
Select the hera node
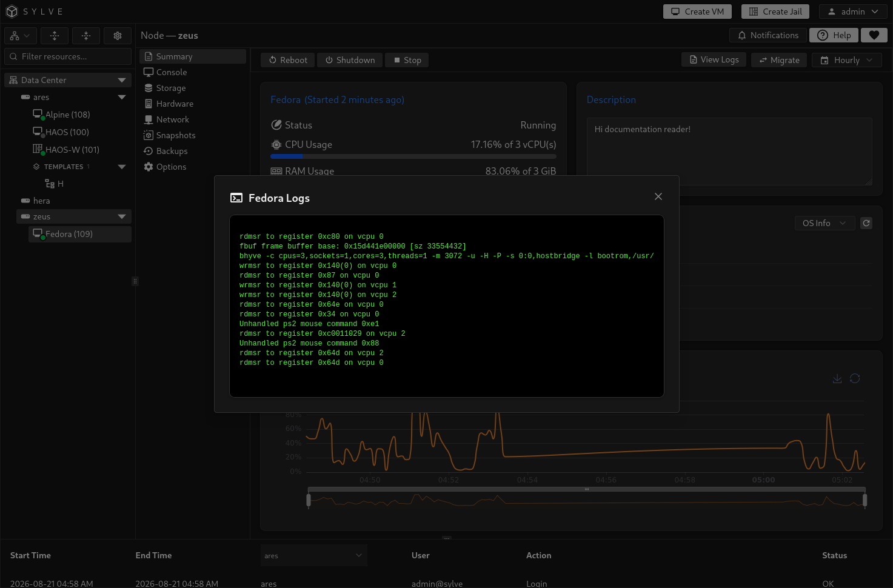pos(74,201)
